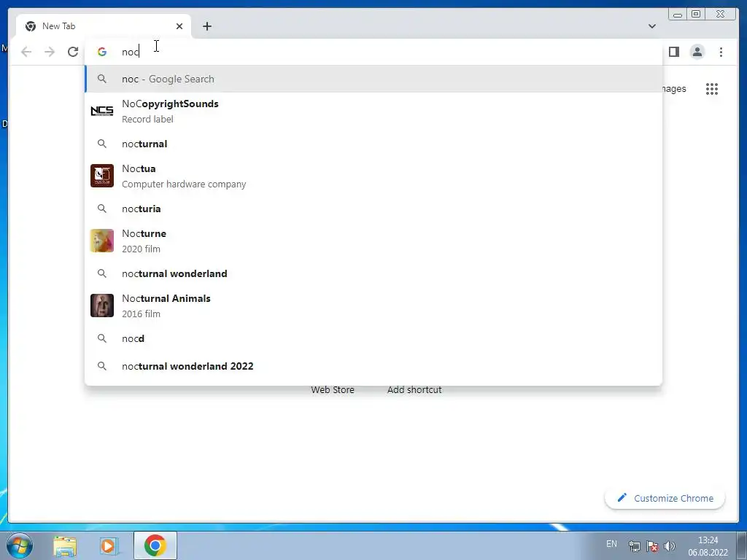
Task: Pick the 'nocturia' suggestion
Action: tap(373, 209)
